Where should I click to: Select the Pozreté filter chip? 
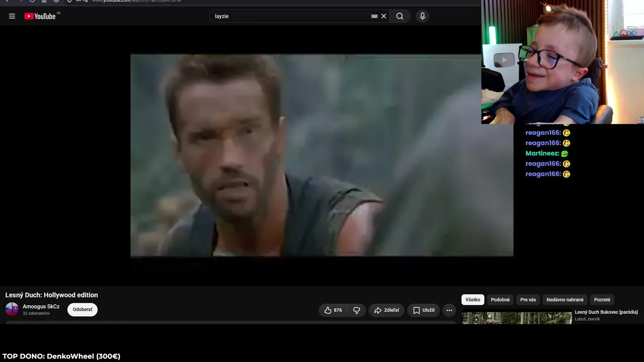[602, 300]
